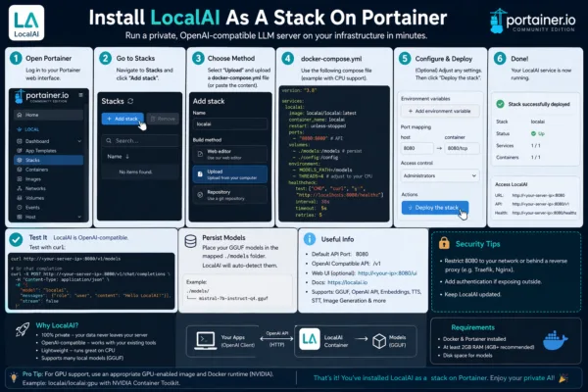Image resolution: width=588 pixels, height=392 pixels.
Task: Click the stack Name field containing localai
Action: (230, 123)
